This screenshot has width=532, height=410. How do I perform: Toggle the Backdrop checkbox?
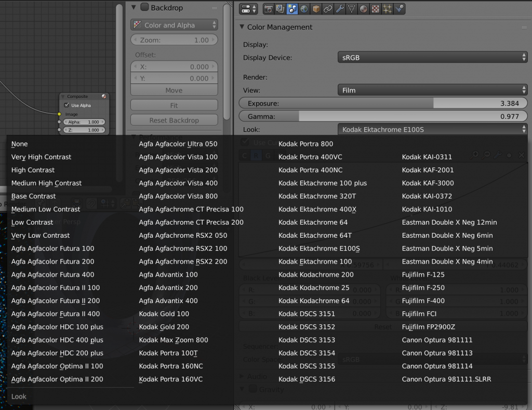click(x=144, y=7)
